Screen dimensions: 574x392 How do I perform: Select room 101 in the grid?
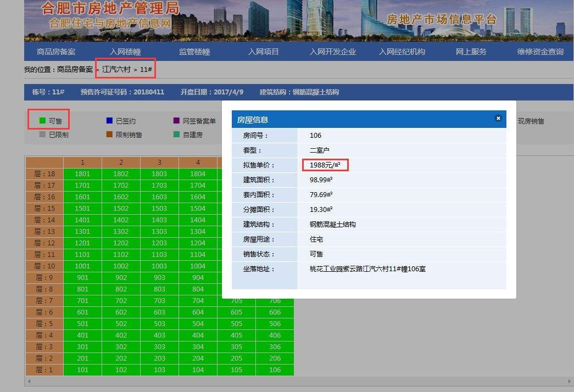(x=82, y=369)
